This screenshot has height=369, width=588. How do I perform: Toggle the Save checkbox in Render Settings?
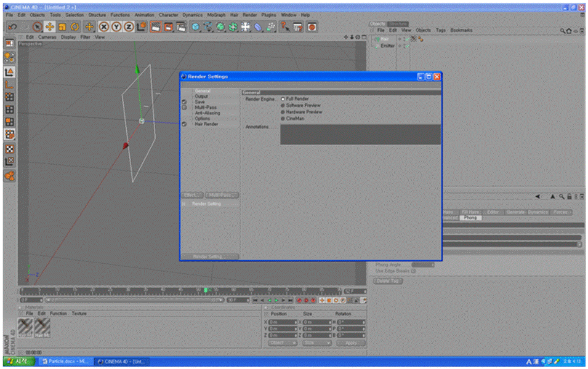click(184, 102)
